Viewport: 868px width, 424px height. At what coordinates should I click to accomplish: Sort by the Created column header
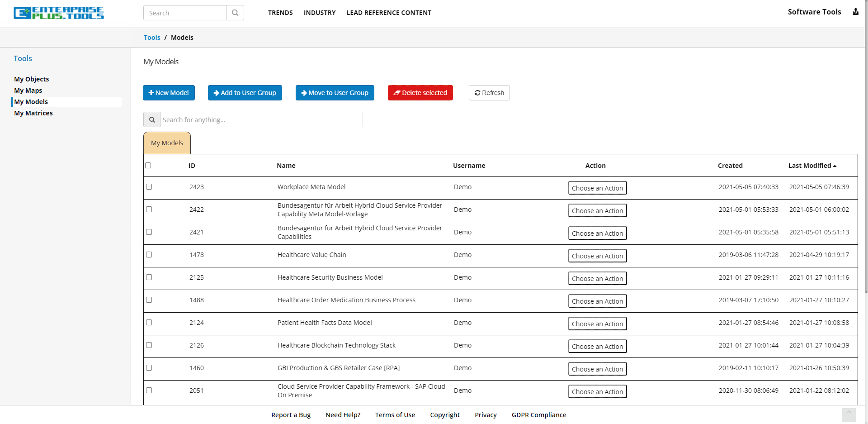[x=730, y=166]
